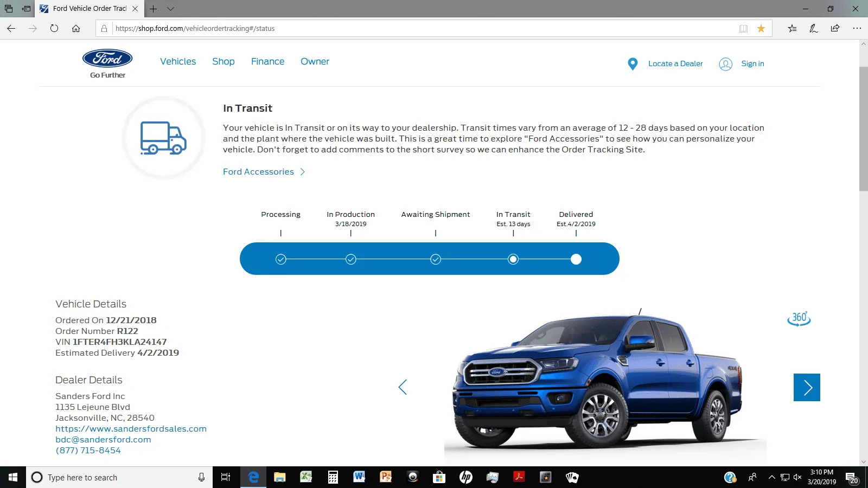Screen dimensions: 868x488
Task: Click the Locate a Dealer link
Action: pos(675,64)
